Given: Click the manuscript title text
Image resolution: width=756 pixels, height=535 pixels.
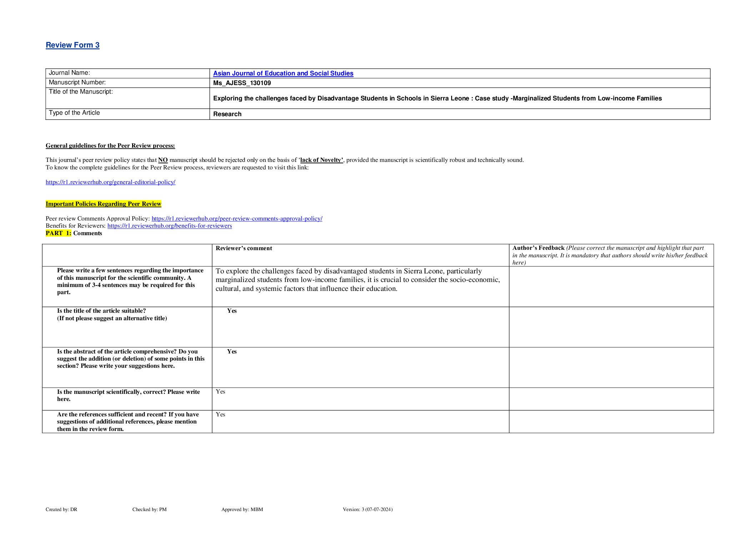Looking at the screenshot, I should click(437, 98).
